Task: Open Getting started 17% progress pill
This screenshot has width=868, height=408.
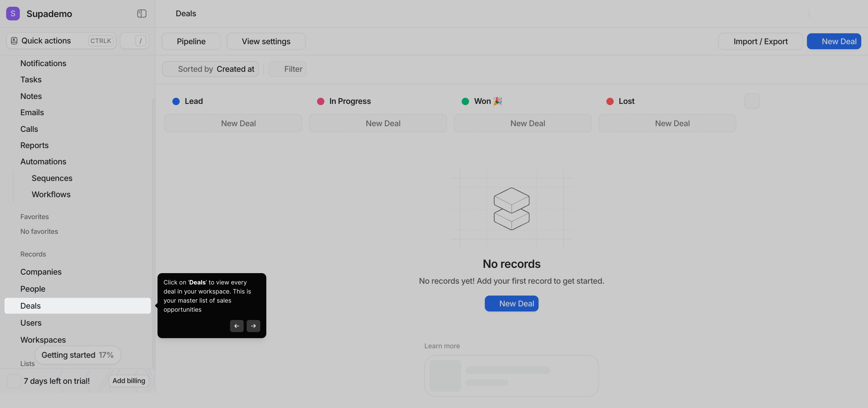Action: pos(77,355)
